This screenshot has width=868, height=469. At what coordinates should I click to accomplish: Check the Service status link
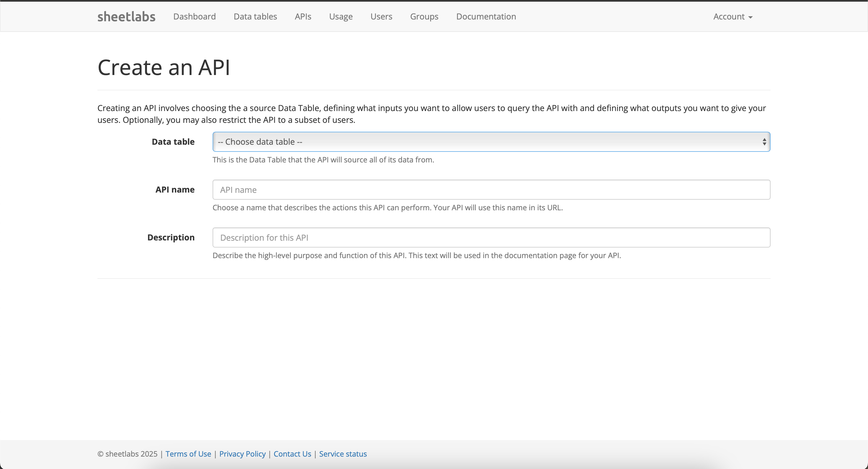[343, 454]
